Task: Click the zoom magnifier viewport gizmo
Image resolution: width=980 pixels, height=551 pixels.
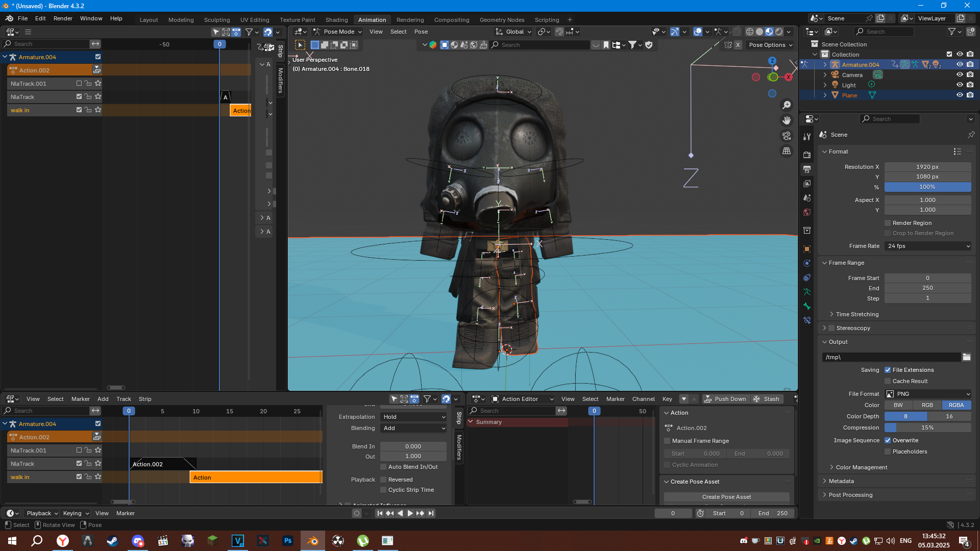Action: click(x=787, y=105)
